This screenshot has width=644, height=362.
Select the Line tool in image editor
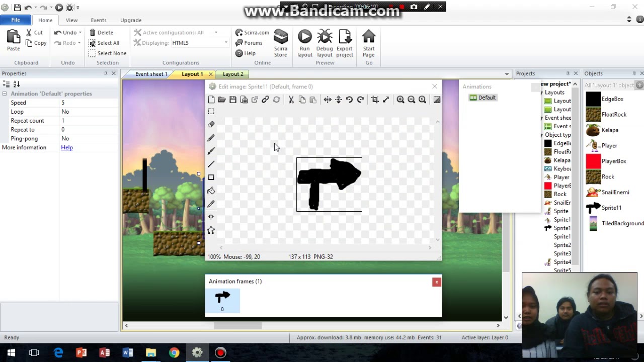coord(211,164)
